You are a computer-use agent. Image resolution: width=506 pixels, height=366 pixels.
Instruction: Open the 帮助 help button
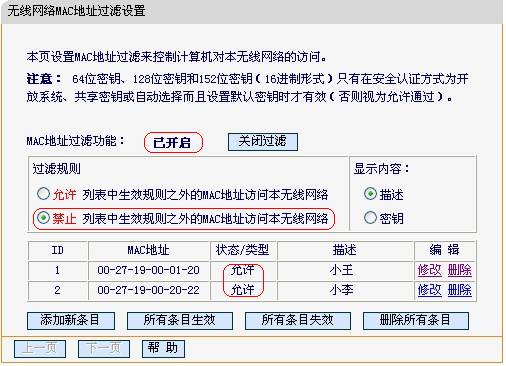click(163, 349)
